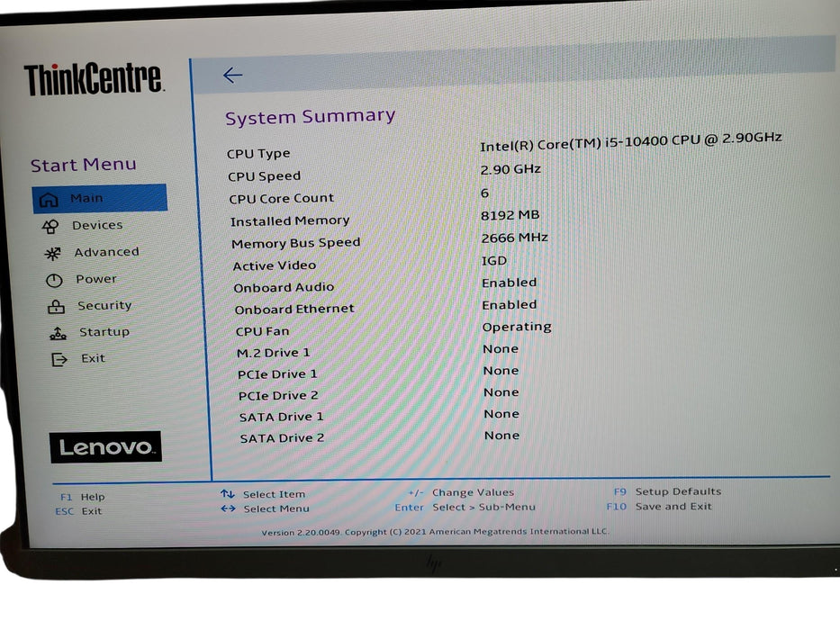The image size is (840, 630).
Task: Click None value for SATA Drive 1
Action: 501,414
